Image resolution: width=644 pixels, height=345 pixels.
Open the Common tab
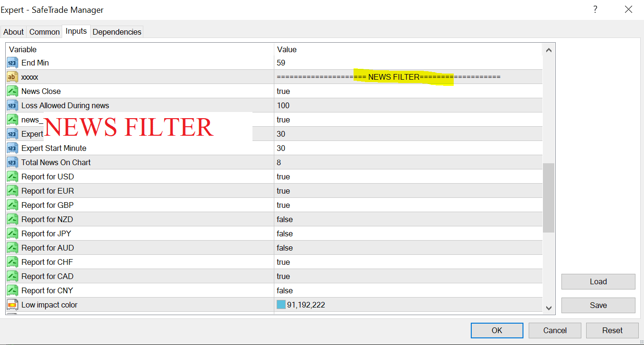pos(44,31)
